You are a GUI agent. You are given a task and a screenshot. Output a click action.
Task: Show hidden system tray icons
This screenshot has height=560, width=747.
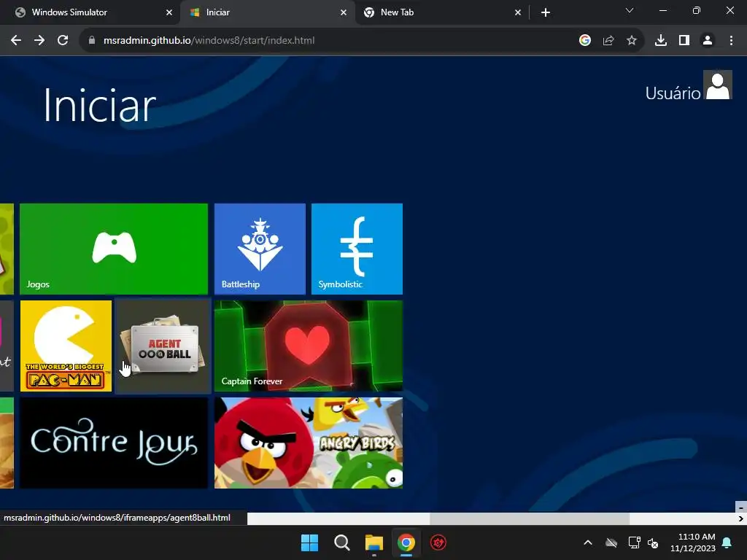588,542
